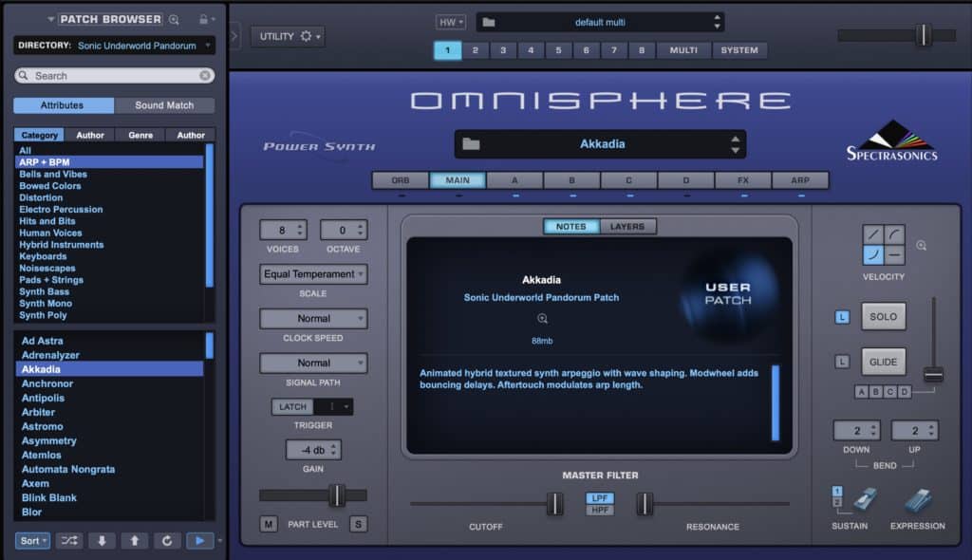Screen dimensions: 972x560
Task: Select the highlighted concave velocity curve
Action: [873, 254]
